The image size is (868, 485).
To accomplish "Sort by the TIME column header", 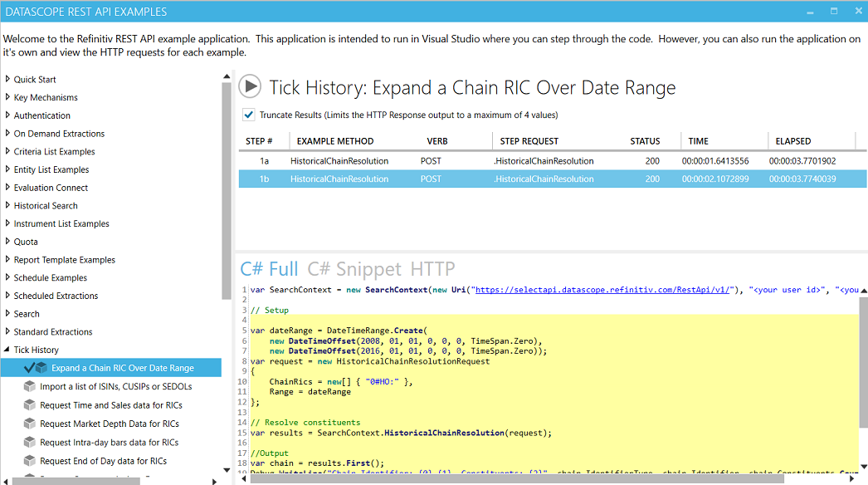I will click(698, 141).
